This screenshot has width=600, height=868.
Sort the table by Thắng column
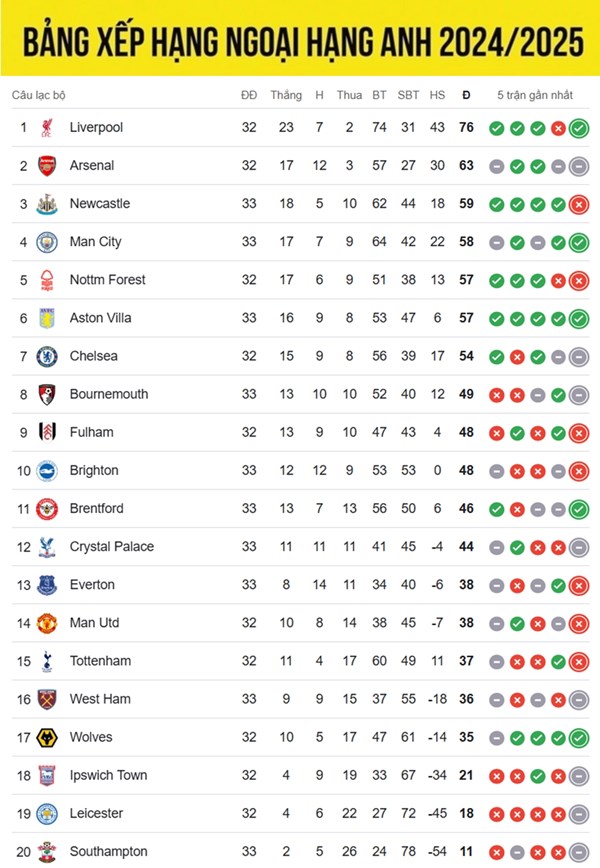point(286,95)
